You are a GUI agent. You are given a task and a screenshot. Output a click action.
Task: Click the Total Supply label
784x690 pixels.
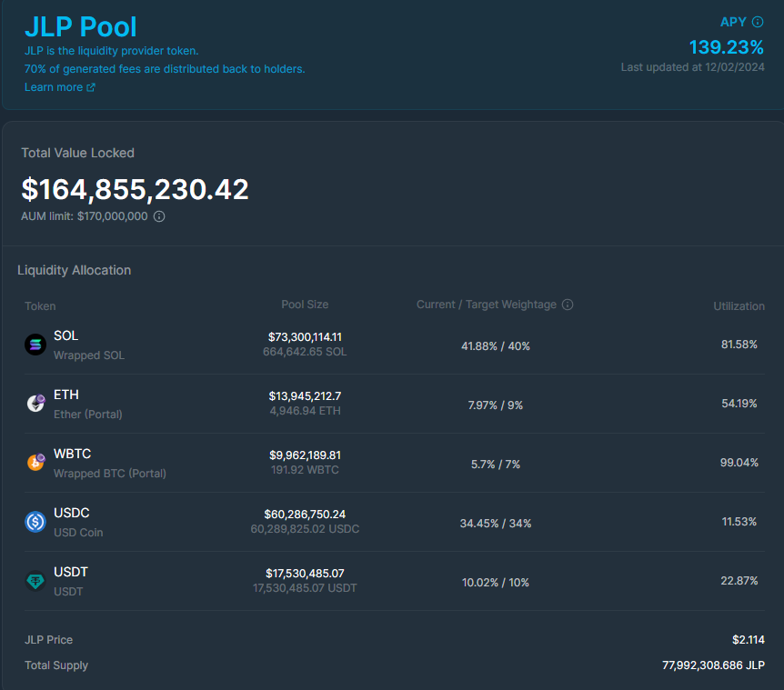click(56, 665)
